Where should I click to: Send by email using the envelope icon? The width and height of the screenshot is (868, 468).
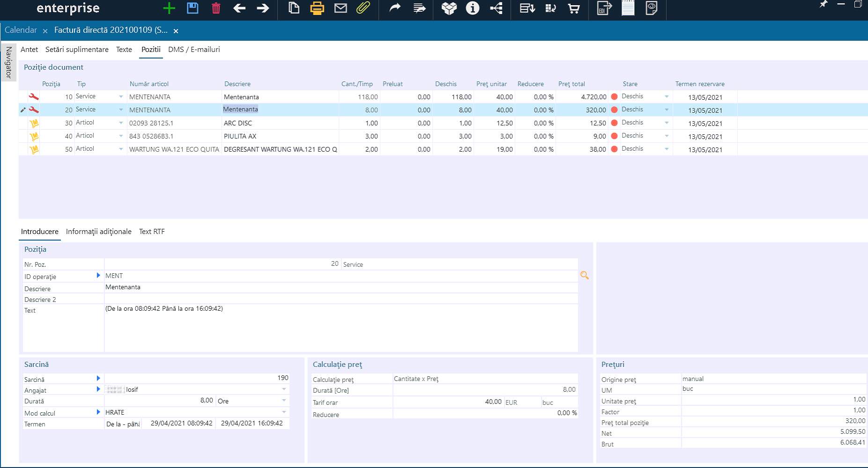(x=340, y=8)
